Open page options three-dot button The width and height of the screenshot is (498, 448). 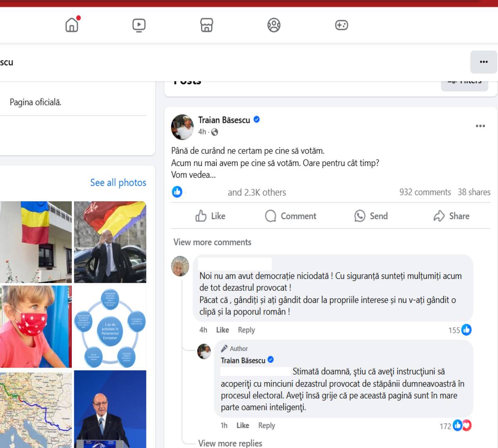(x=483, y=62)
